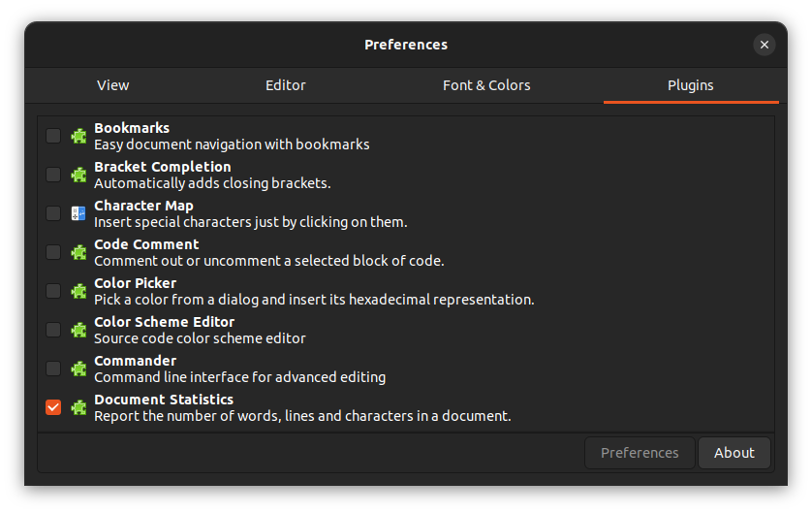Click the Character Map plugin icon
812x513 pixels.
coord(78,213)
